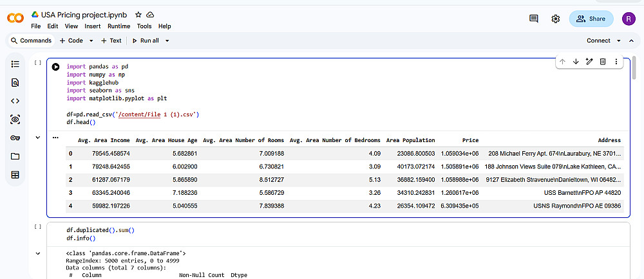Click the 'Area Population' column header
Screen dimensions: 644x279
(x=410, y=140)
